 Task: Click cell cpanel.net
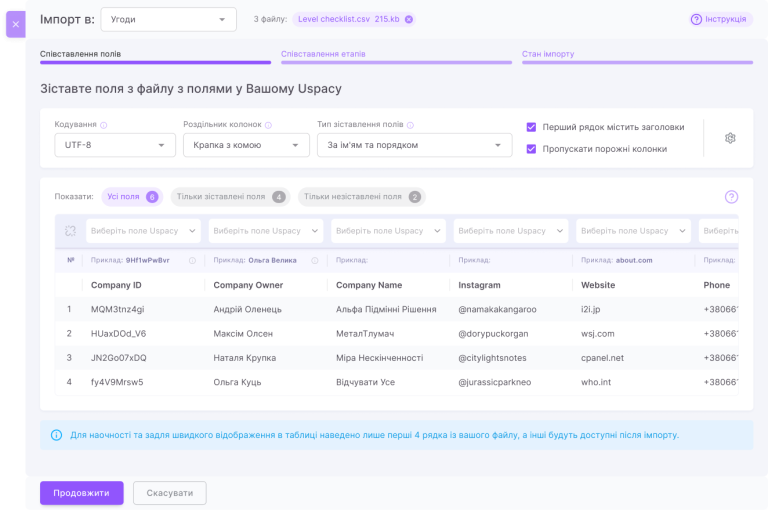coord(602,358)
